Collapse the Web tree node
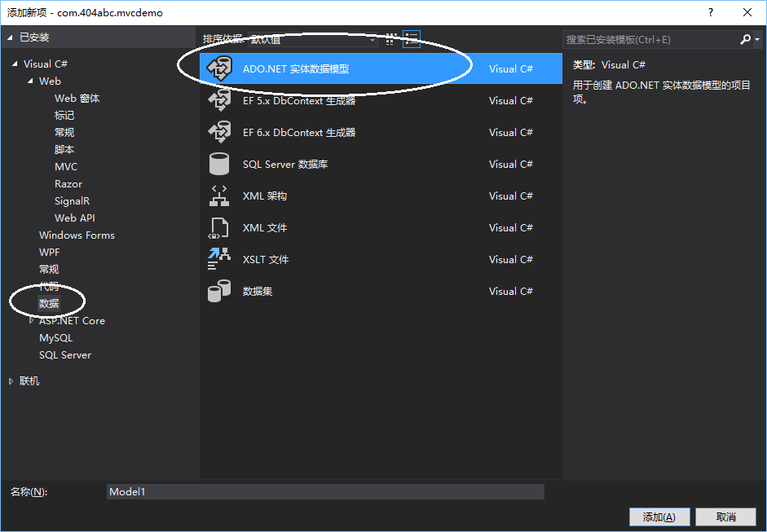 pyautogui.click(x=31, y=81)
